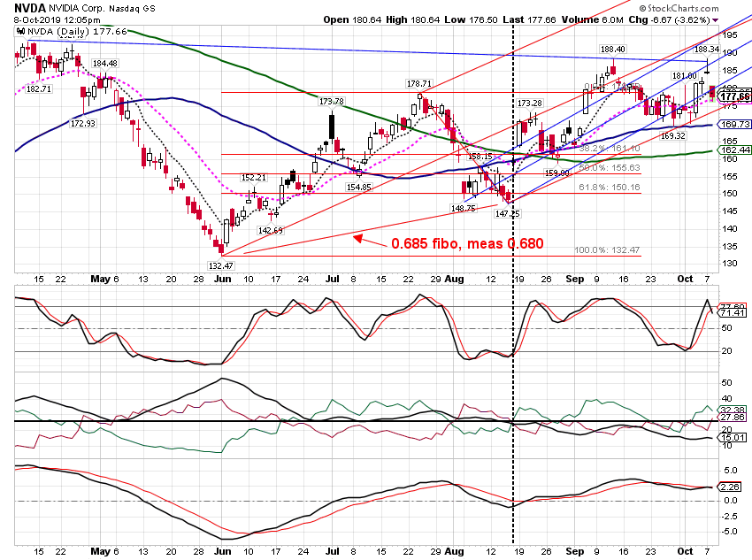The image size is (752, 560).
Task: Click the "Chg -6.67 (-3.62%)" change value
Action: click(669, 20)
